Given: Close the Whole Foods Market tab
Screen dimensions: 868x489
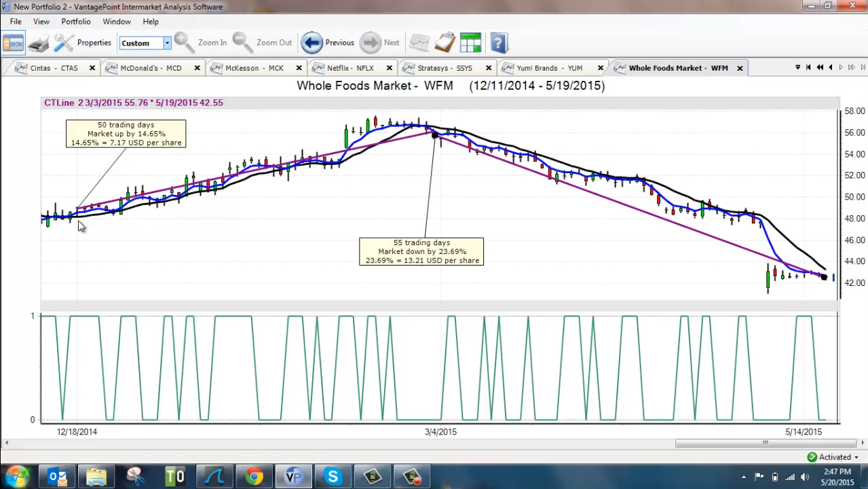Looking at the screenshot, I should coord(740,68).
